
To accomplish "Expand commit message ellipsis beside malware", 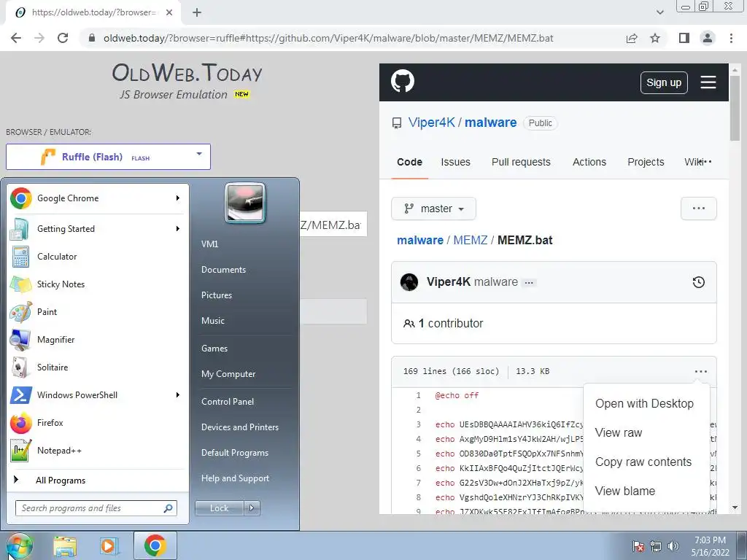I will [x=529, y=283].
